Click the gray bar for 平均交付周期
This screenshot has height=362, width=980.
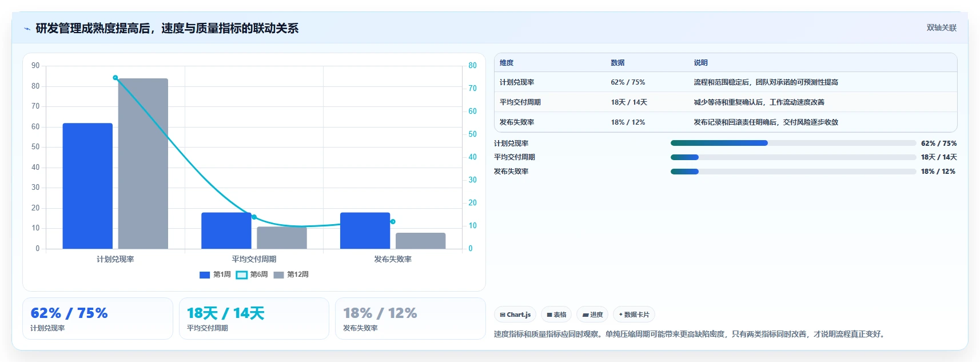(282, 238)
